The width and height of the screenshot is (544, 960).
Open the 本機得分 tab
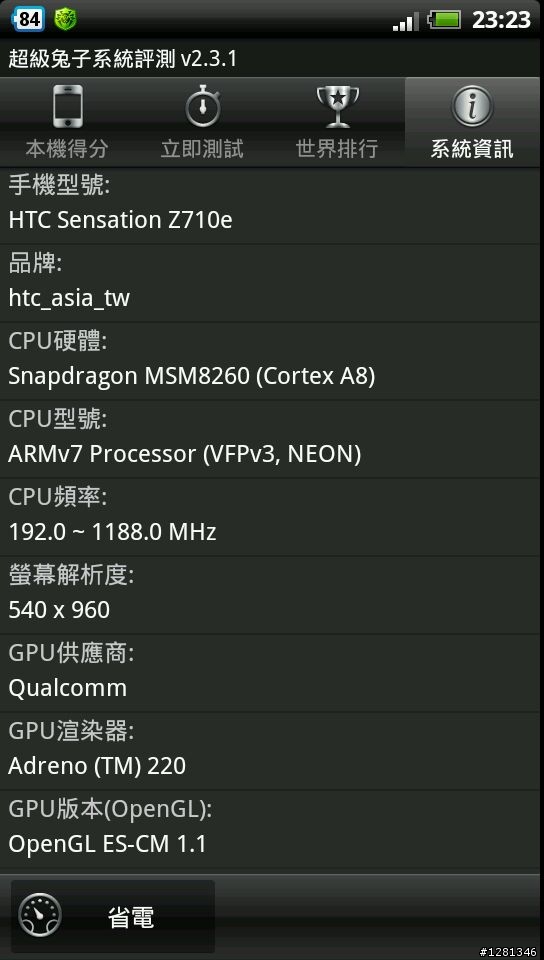pyautogui.click(x=67, y=122)
